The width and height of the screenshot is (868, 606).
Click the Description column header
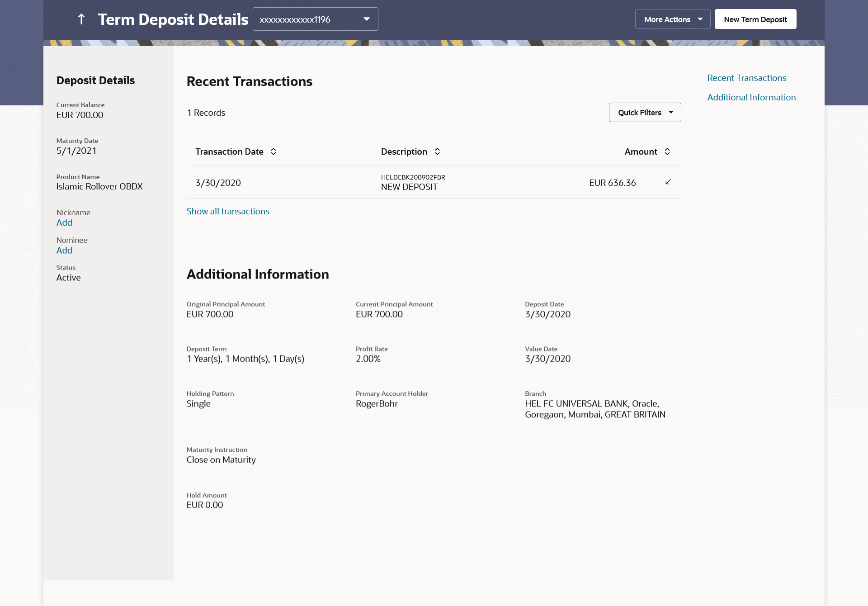point(404,151)
